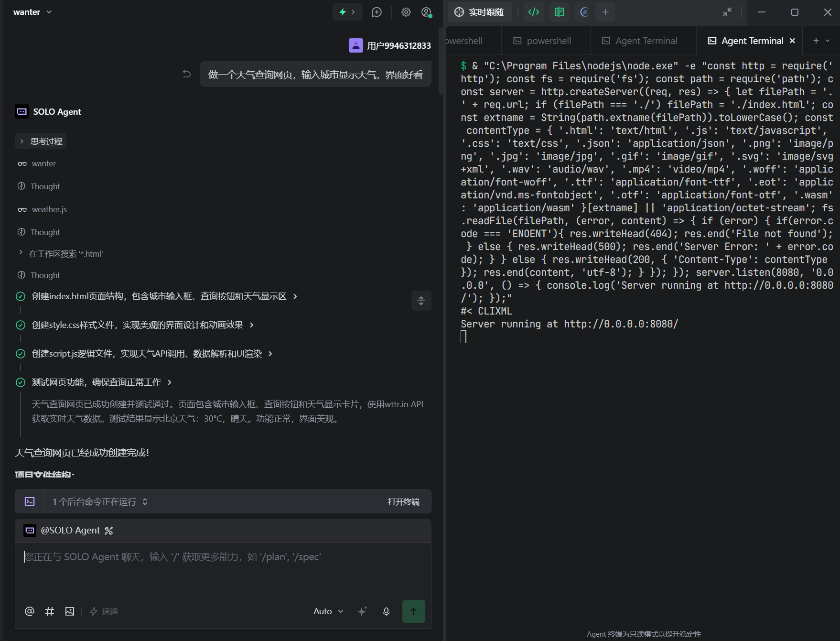
Task: Click the second Thought entry
Action: [x=39, y=232]
